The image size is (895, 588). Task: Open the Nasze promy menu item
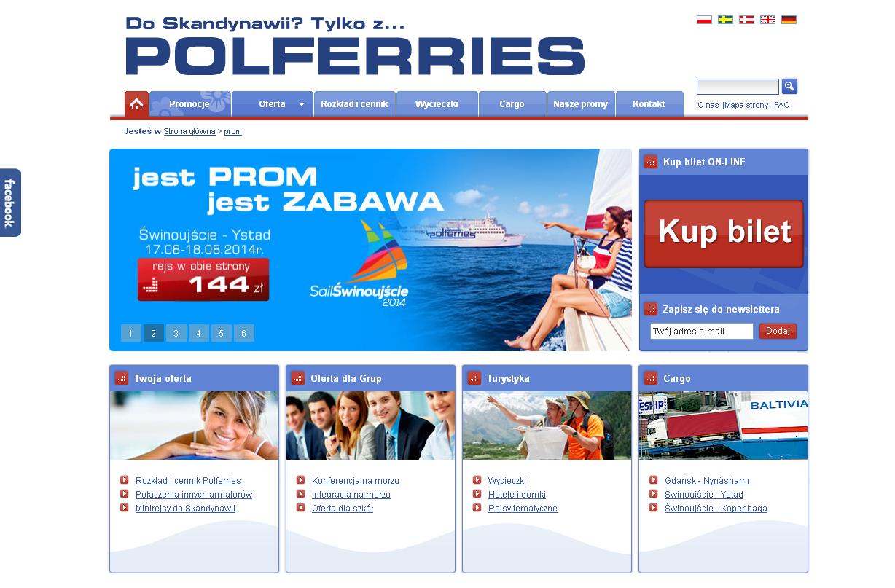pyautogui.click(x=580, y=103)
